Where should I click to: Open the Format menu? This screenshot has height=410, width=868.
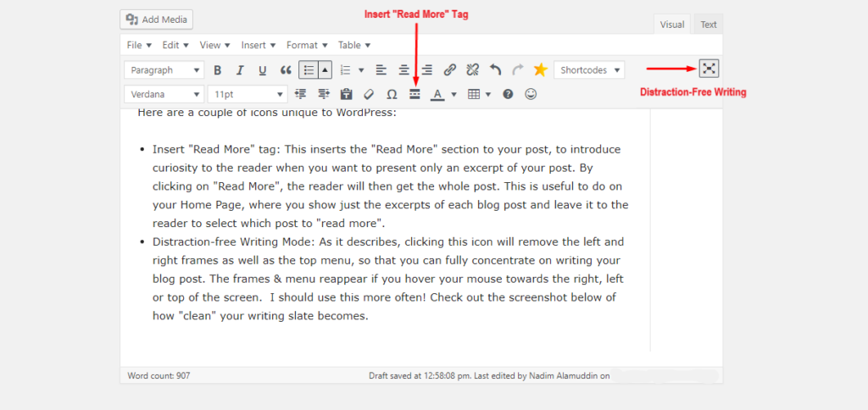coord(307,45)
